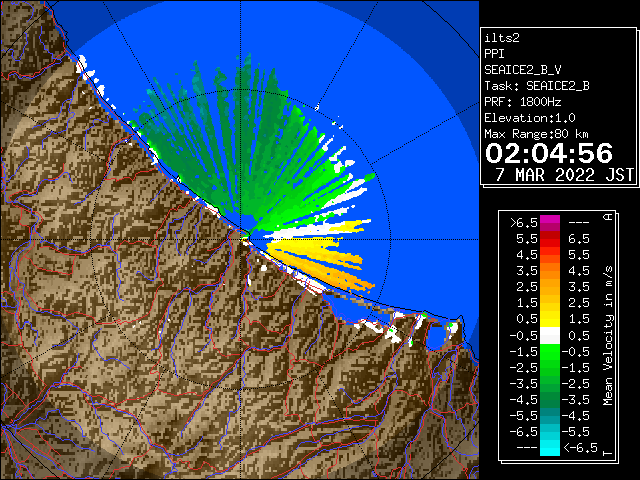Click the 02:04:56 timestamp
The image size is (640, 480).
tap(549, 153)
